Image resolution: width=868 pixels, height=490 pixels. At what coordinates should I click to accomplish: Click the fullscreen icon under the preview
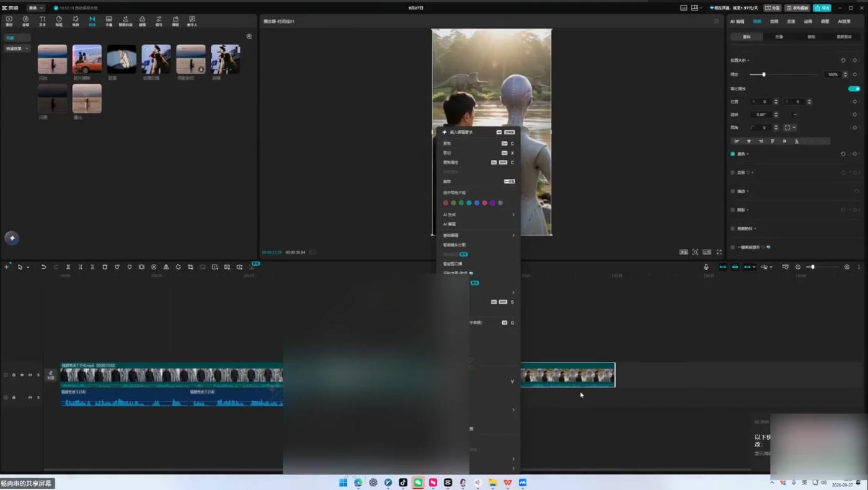pos(719,252)
